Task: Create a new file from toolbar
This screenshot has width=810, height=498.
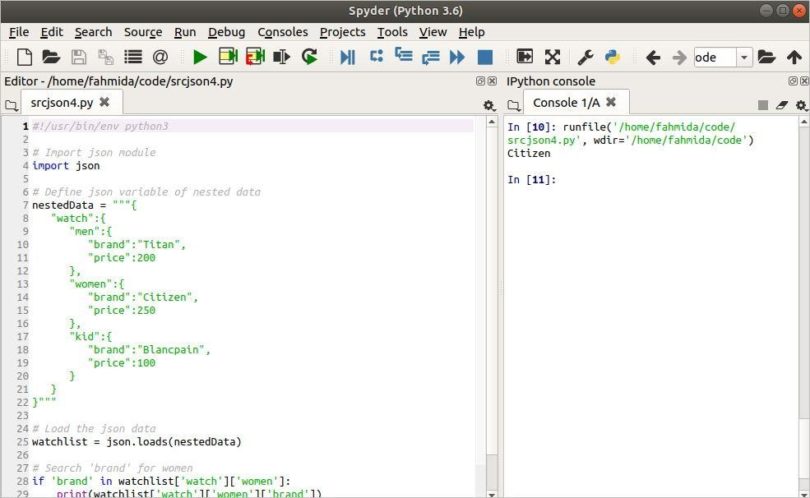Action: pyautogui.click(x=24, y=57)
